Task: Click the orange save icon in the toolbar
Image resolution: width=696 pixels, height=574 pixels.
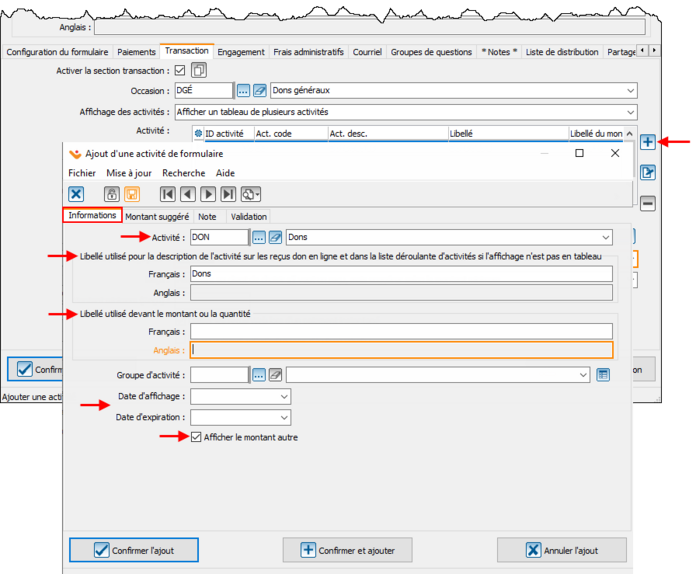Action: (x=132, y=194)
